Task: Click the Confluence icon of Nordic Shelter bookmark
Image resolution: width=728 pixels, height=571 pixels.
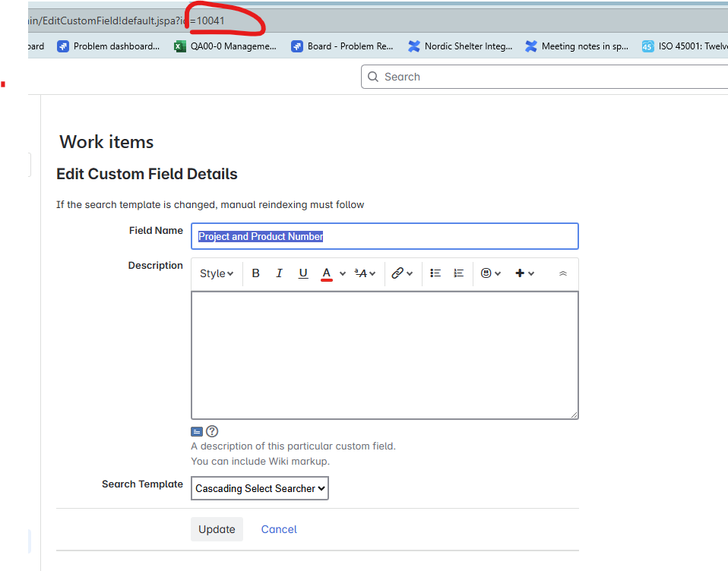Action: coord(414,46)
